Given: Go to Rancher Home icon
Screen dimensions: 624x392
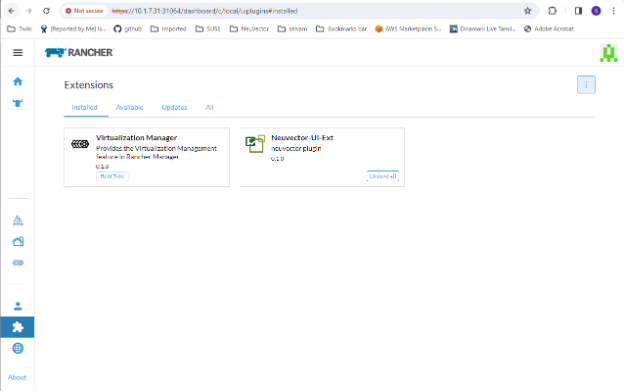Looking at the screenshot, I should 18,82.
